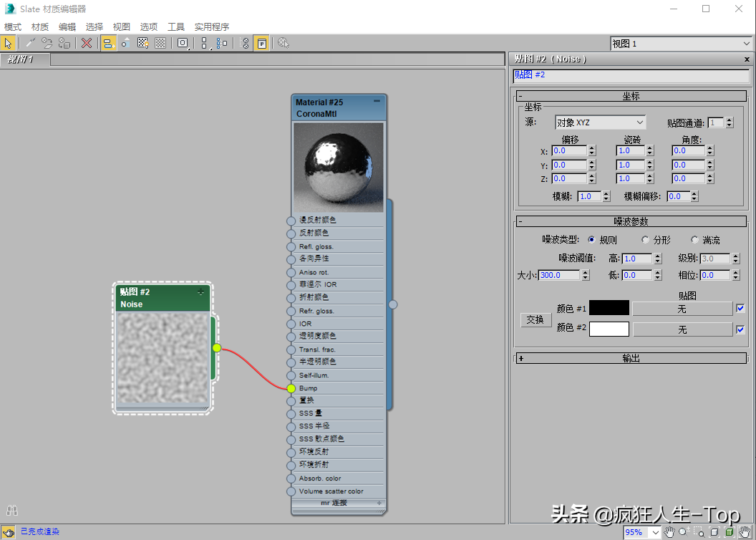
Task: Toggle the 颜色 #2 map checkbox
Action: tap(740, 329)
